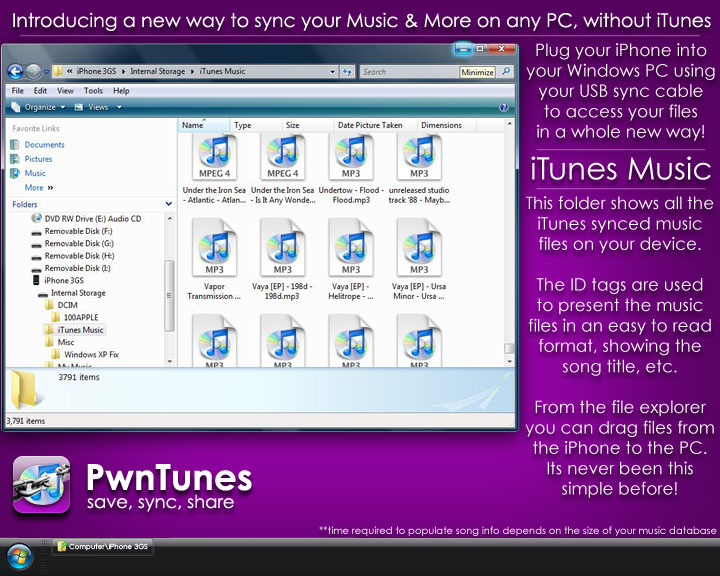The image size is (720, 576).
Task: Click the Search input field
Action: pos(405,72)
